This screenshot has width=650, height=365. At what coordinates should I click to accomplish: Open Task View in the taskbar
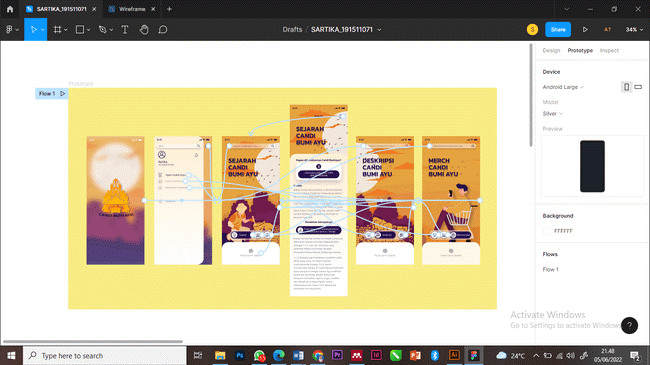tap(198, 355)
